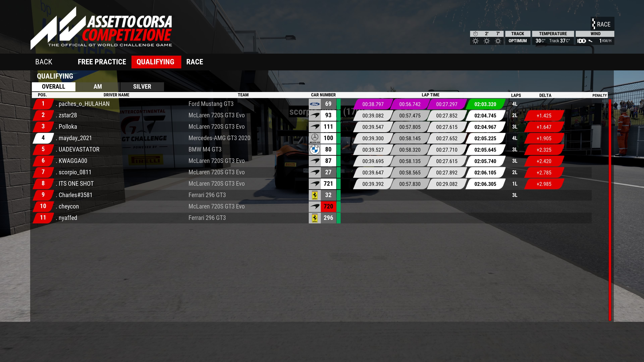644x362 pixels.
Task: Click the Assetto Corsa Competizione logo
Action: pos(101,28)
